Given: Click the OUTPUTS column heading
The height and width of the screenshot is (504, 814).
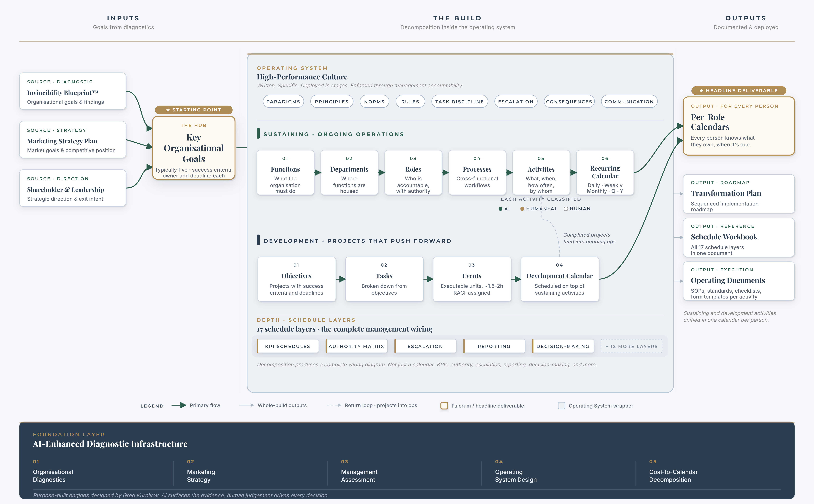Looking at the screenshot, I should (x=746, y=18).
